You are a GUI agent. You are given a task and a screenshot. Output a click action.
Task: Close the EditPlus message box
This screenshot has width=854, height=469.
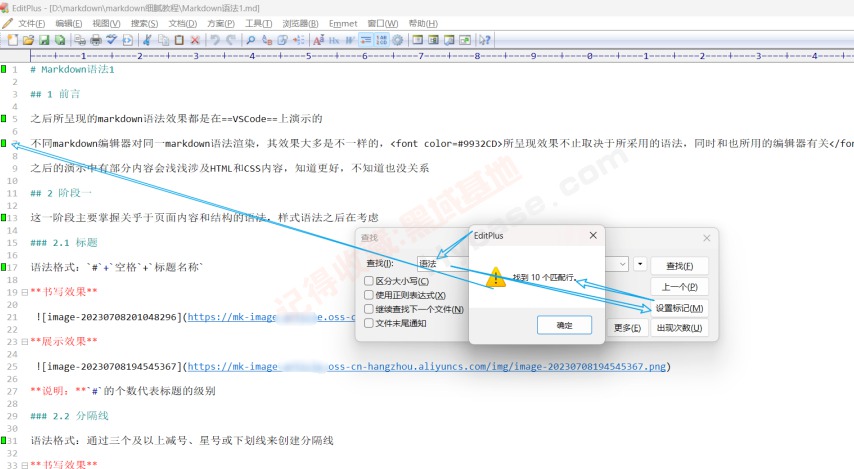tap(593, 235)
